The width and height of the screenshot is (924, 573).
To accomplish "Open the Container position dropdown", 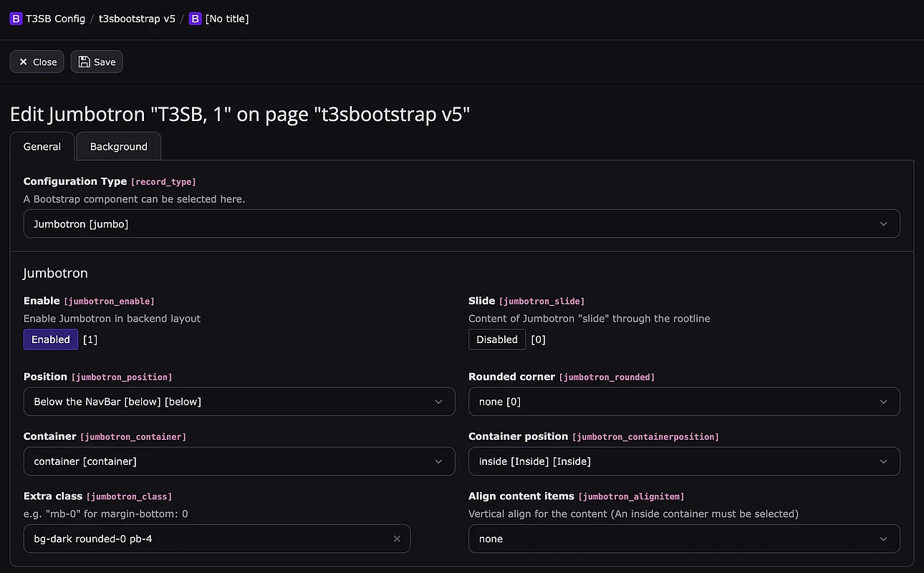I will click(683, 461).
